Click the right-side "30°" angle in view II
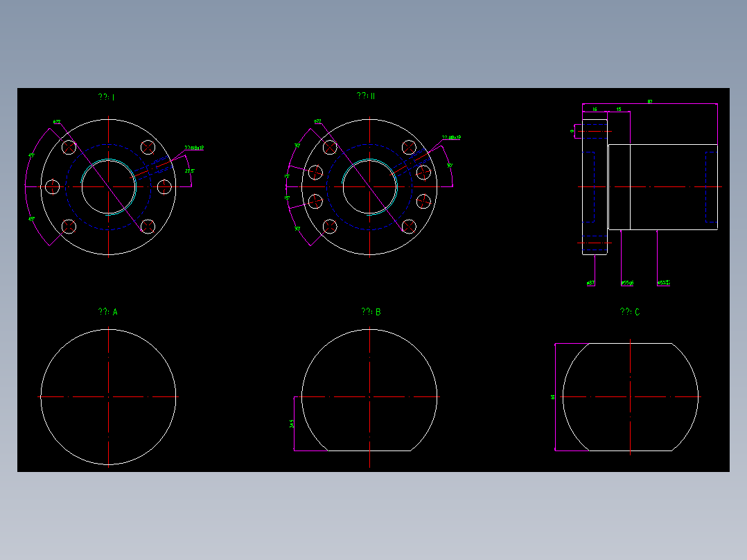Screen dimensions: 747x560 [449, 166]
